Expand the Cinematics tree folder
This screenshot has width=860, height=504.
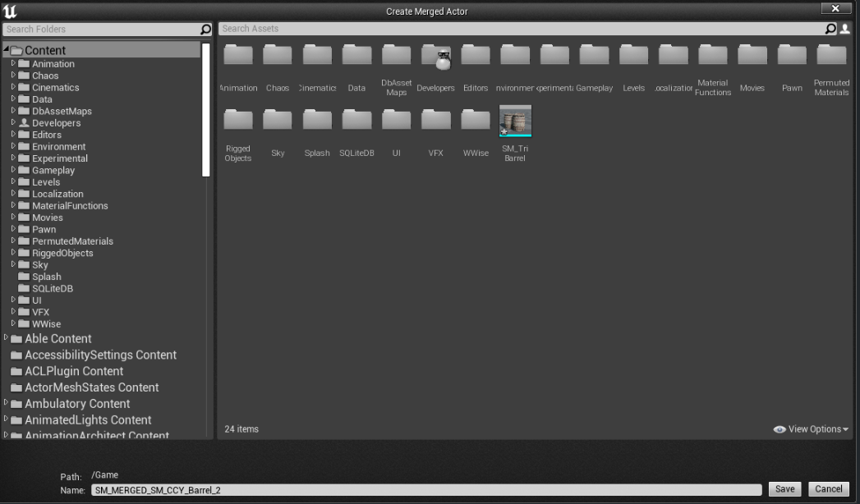[x=13, y=86]
